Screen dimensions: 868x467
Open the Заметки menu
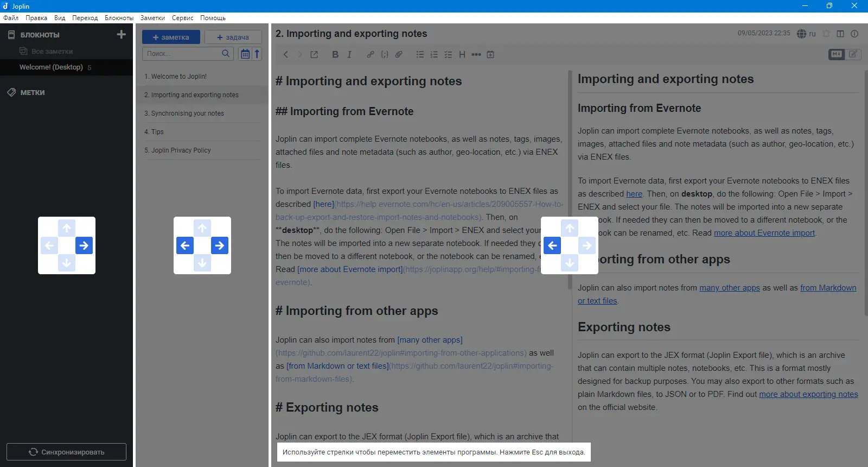pos(152,18)
